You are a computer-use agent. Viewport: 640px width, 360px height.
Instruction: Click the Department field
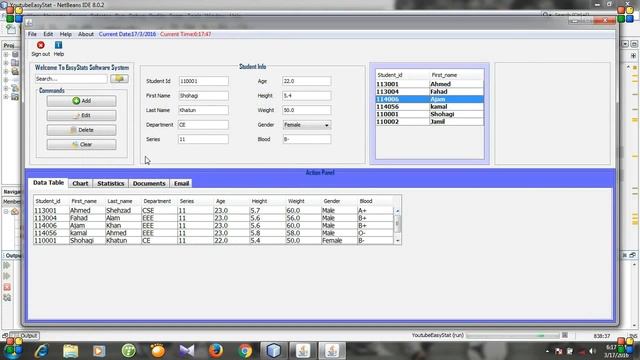pos(203,125)
